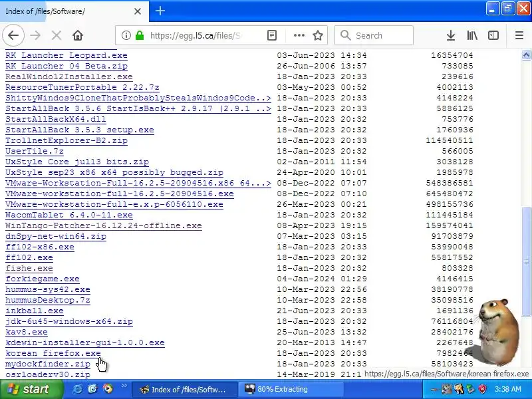532x399 pixels.
Task: Download StartAllBackX64.dll
Action: coord(56,119)
